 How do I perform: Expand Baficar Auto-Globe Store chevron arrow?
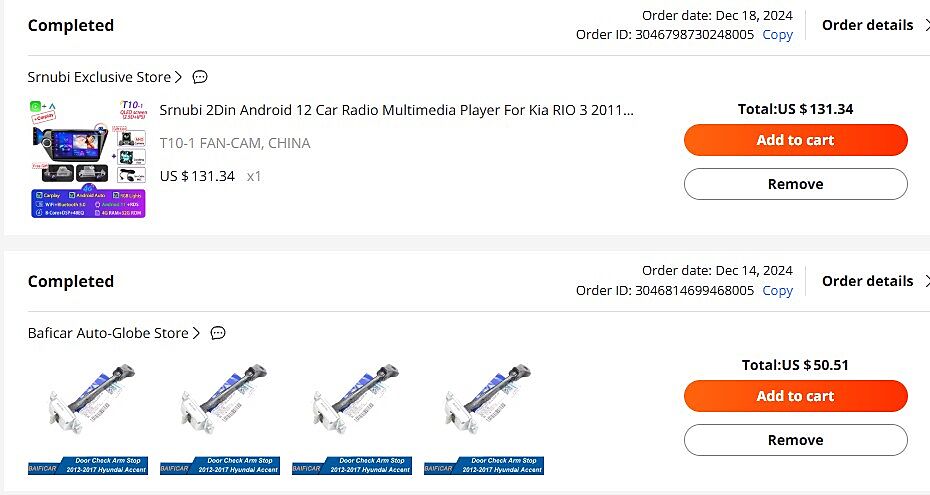197,333
